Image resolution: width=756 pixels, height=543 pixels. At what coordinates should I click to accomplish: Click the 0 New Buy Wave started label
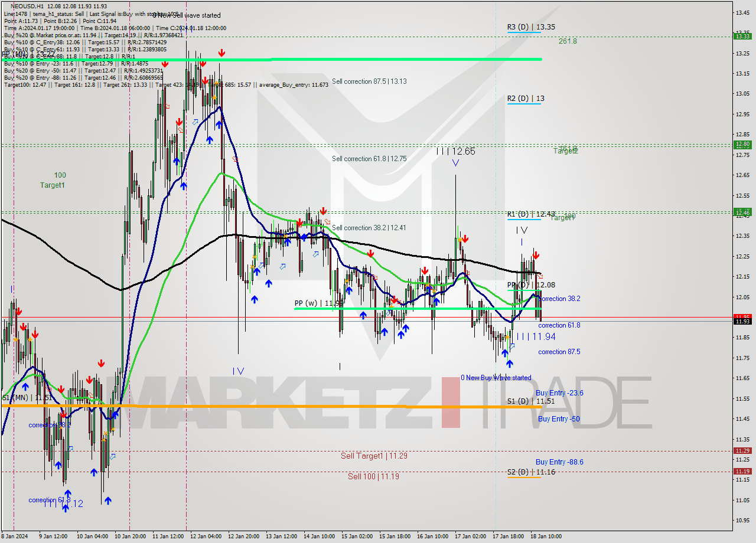point(496,378)
